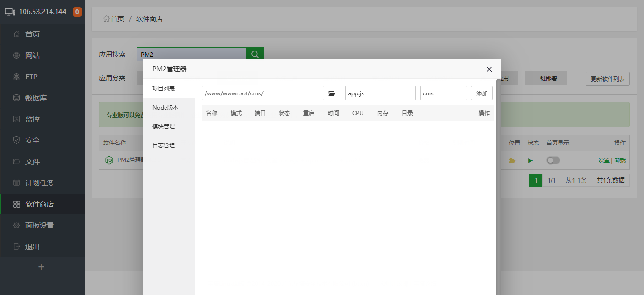
Task: Click the server monitor icon by IP
Action: coord(10,12)
